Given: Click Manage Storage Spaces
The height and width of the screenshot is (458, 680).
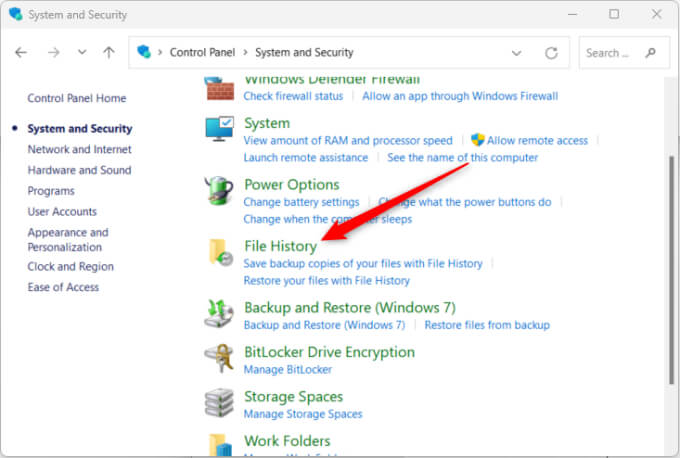Looking at the screenshot, I should pyautogui.click(x=303, y=414).
